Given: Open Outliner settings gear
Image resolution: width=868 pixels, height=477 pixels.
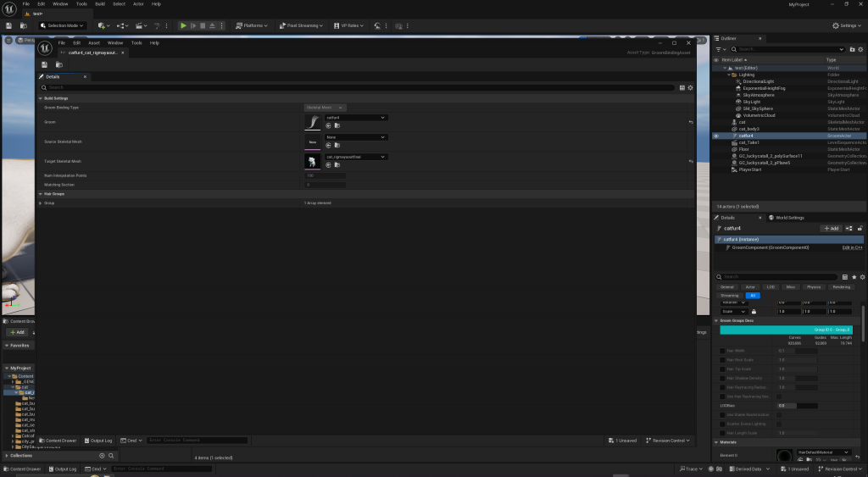Looking at the screenshot, I should [x=860, y=49].
